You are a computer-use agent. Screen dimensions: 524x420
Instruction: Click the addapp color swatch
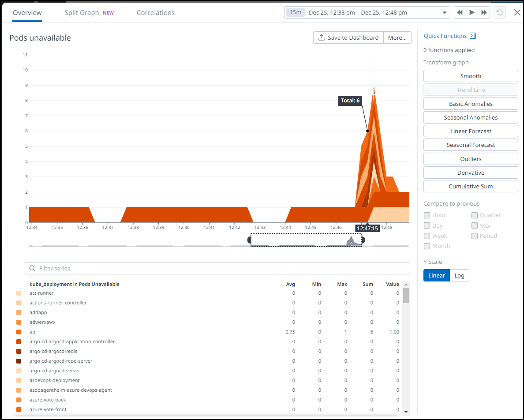pyautogui.click(x=19, y=312)
